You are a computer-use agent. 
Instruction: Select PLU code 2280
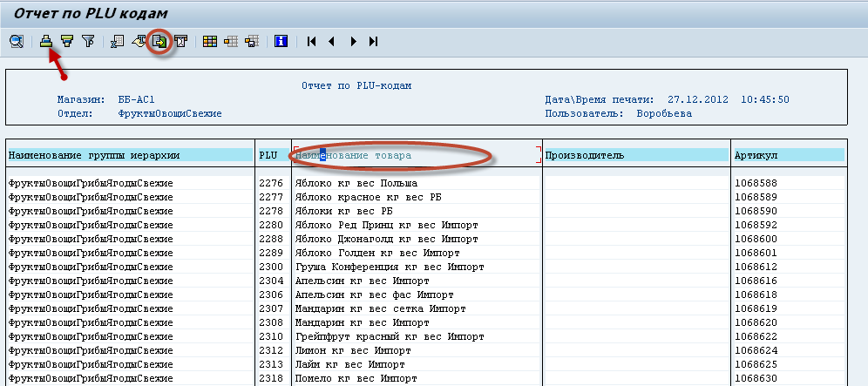pyautogui.click(x=271, y=226)
